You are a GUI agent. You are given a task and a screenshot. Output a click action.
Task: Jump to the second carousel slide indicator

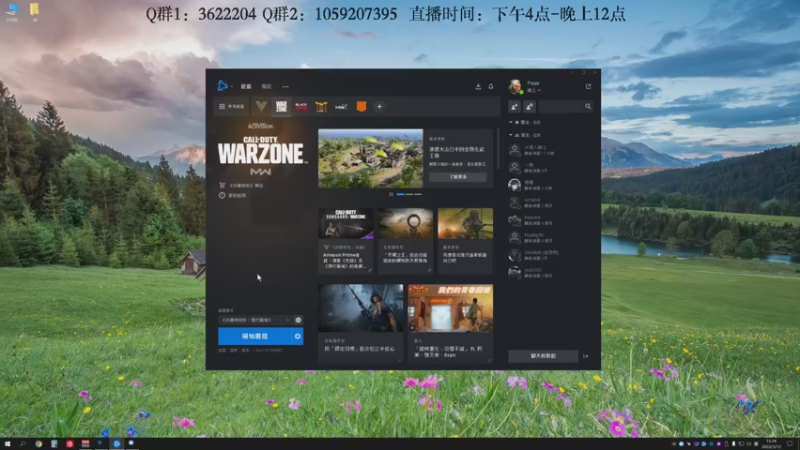(x=409, y=194)
